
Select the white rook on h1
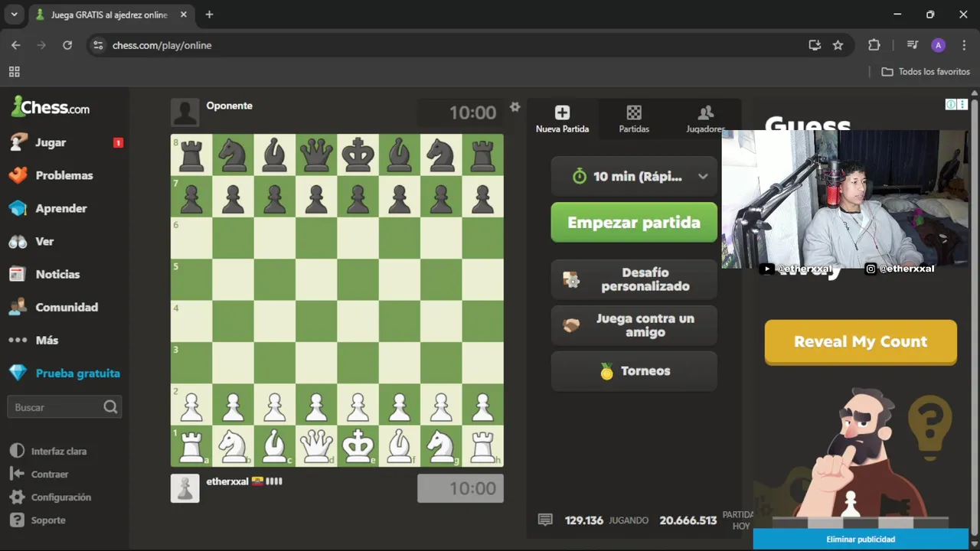pos(482,446)
